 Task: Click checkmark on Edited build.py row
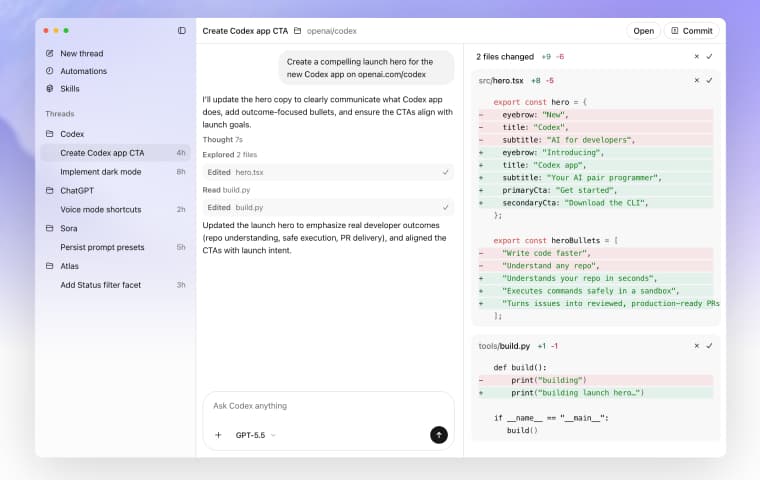(445, 208)
